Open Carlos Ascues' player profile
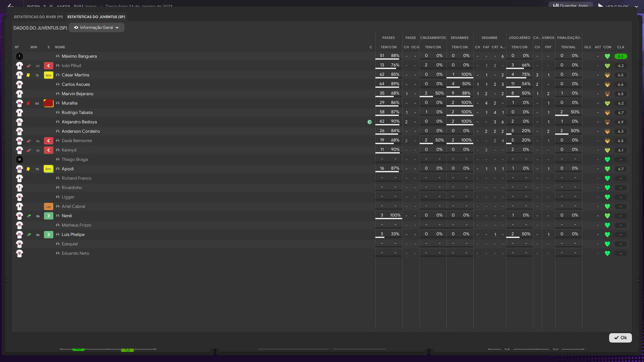 76,84
